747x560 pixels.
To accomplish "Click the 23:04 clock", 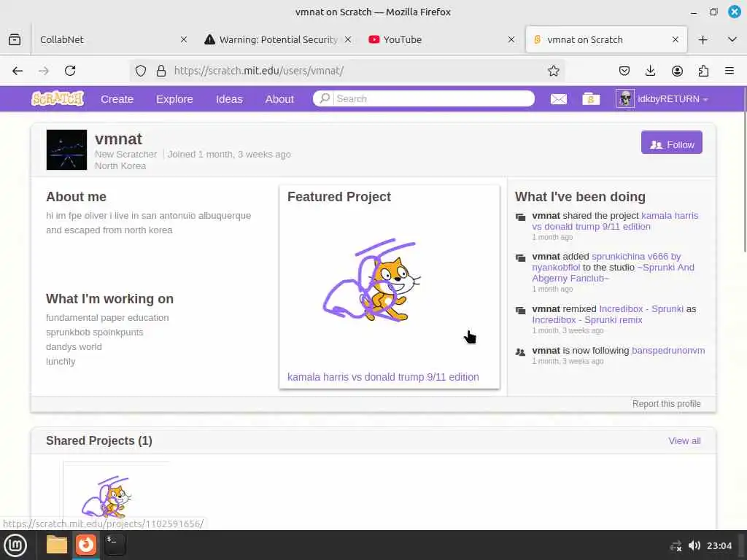I will click(719, 545).
